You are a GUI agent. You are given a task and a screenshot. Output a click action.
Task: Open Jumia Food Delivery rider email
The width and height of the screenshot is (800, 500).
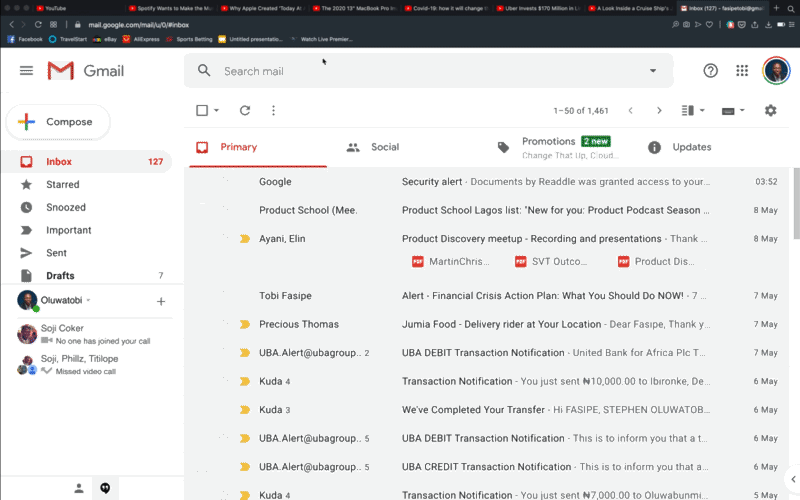click(487, 324)
